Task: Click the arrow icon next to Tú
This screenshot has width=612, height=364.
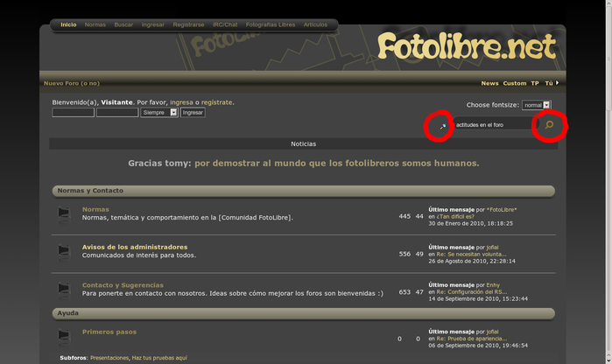Action: pos(558,83)
